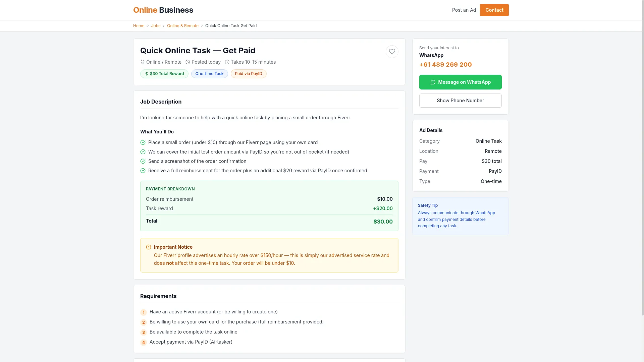Click the title "Quick Online Task — Get Paid"
This screenshot has height=362, width=644.
click(x=198, y=51)
